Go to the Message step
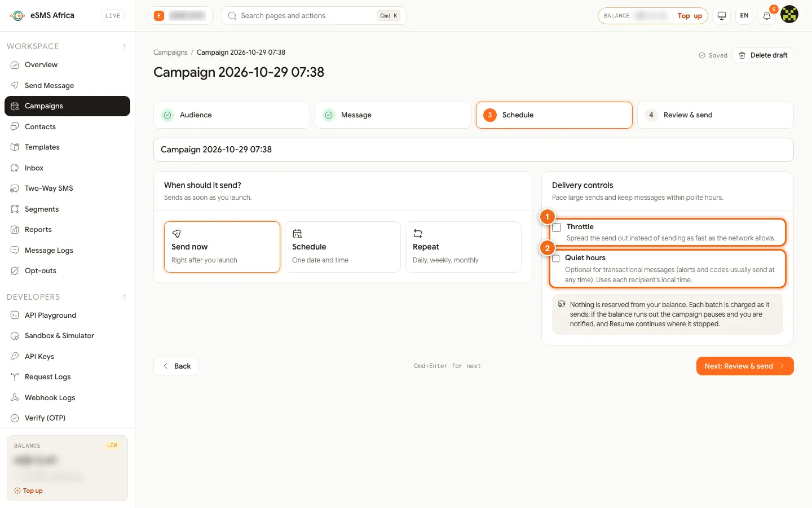 click(393, 115)
